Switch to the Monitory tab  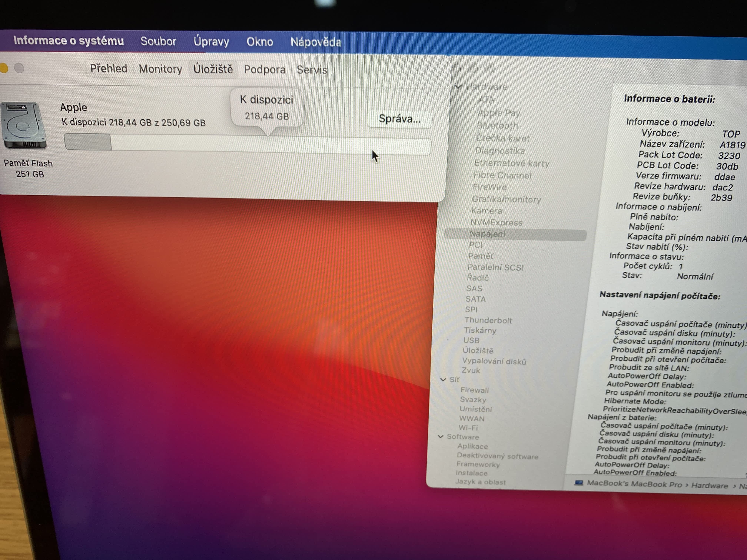click(160, 69)
